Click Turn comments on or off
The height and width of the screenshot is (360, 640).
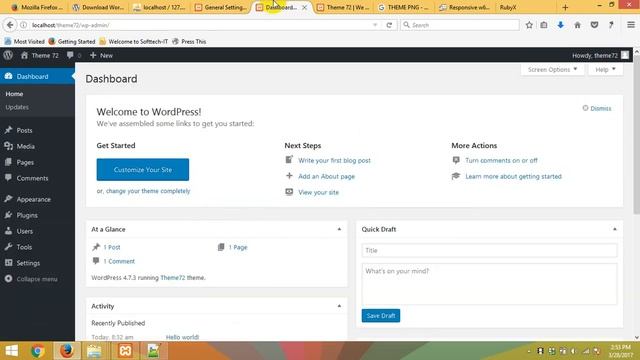(501, 160)
